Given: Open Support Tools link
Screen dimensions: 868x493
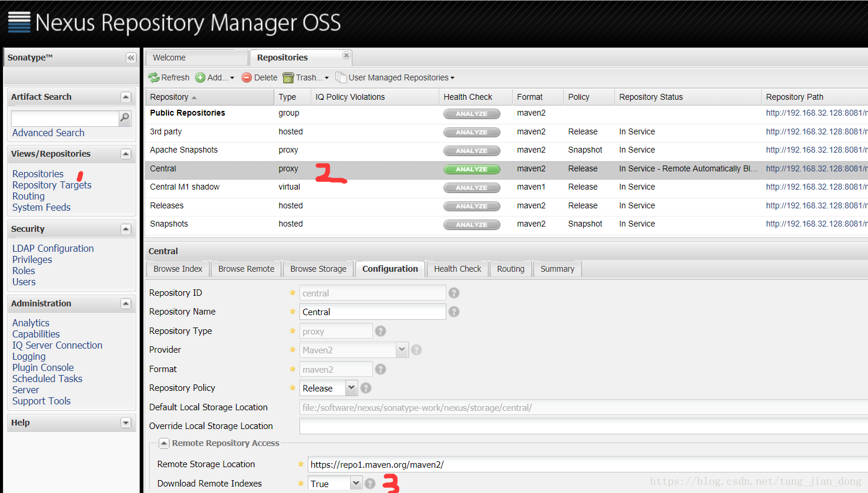Looking at the screenshot, I should (x=41, y=401).
